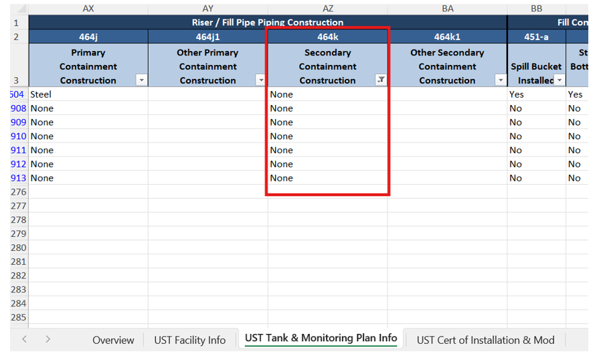Select row 908 header
Viewport: 595px width, 364px height.
pos(19,108)
